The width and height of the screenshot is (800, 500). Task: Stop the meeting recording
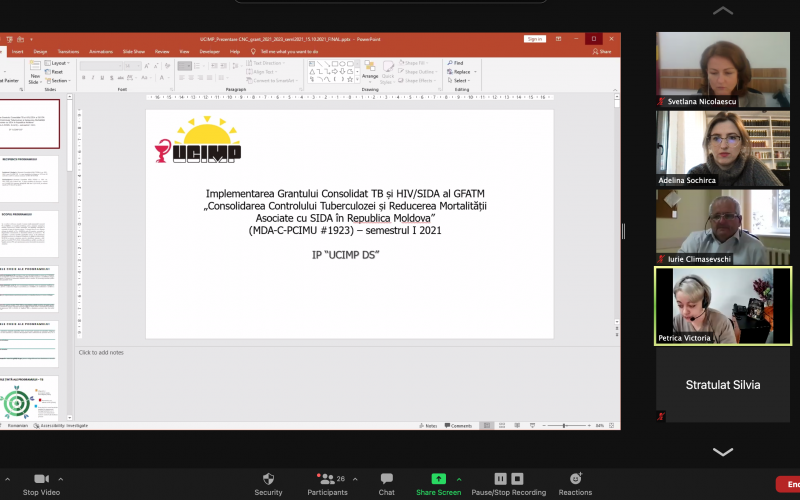click(x=517, y=479)
